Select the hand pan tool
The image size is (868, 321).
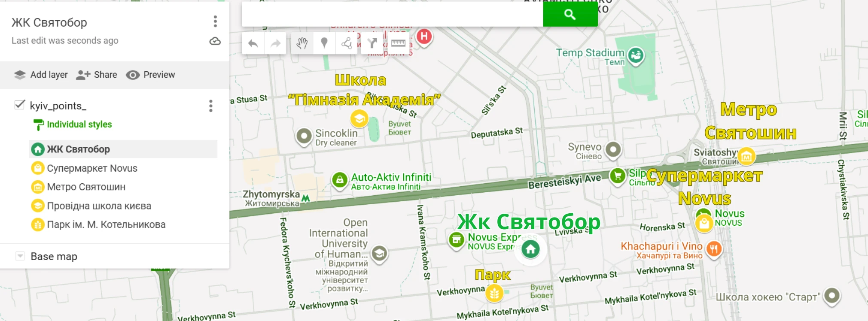[x=302, y=43]
